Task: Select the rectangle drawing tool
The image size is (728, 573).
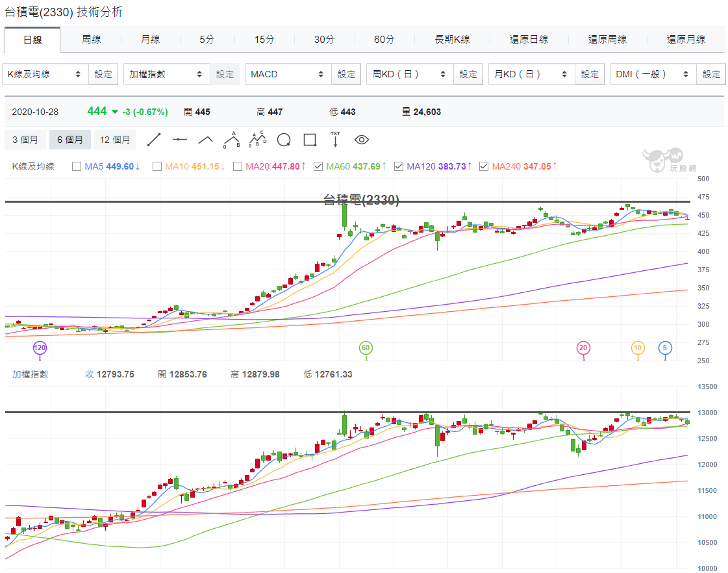Action: tap(310, 140)
